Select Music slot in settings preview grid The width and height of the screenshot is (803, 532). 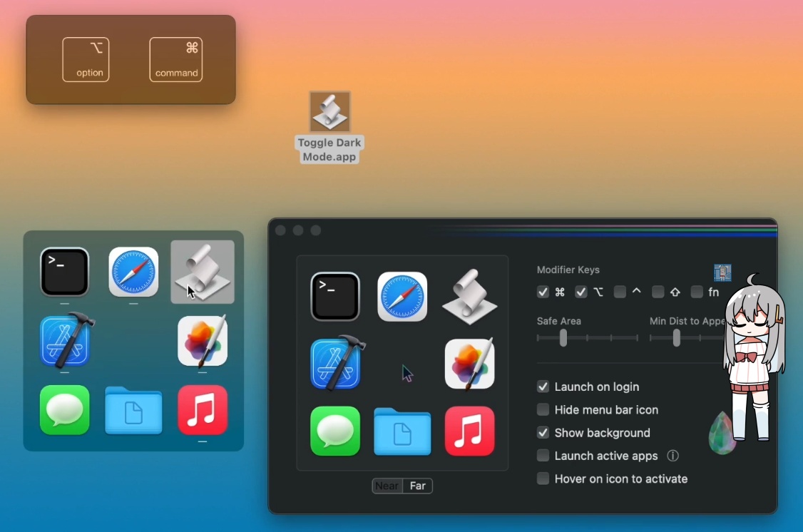[x=470, y=431]
